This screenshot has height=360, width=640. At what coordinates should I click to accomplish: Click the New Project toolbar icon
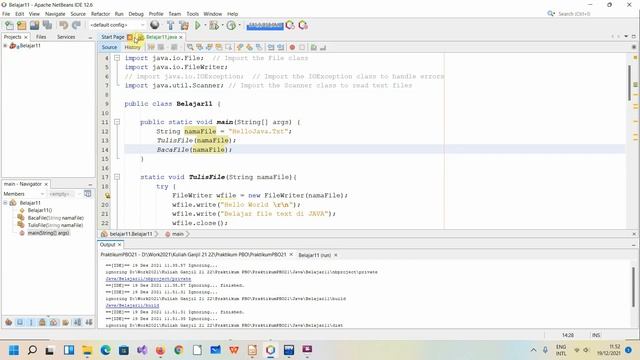(x=21, y=25)
